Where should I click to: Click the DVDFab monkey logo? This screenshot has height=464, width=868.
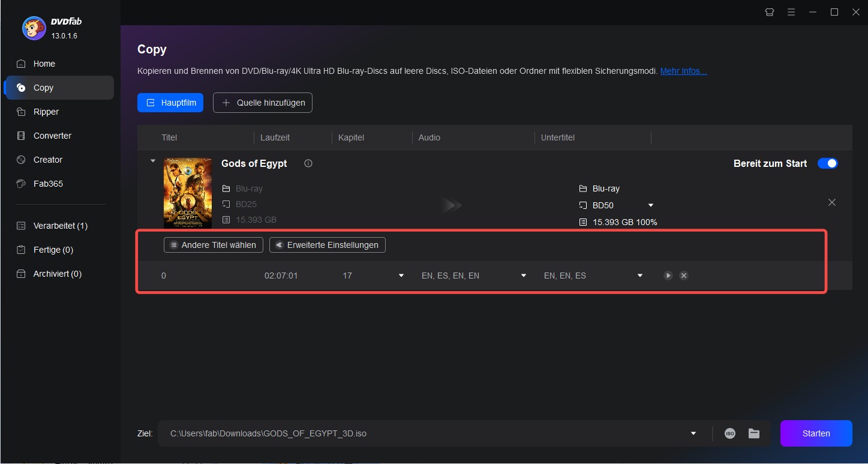point(33,28)
